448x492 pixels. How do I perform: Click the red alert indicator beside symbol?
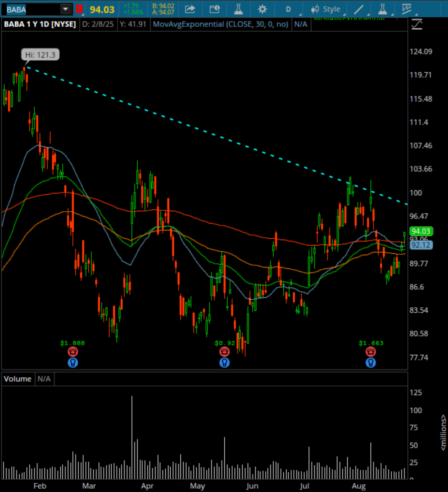point(79,10)
